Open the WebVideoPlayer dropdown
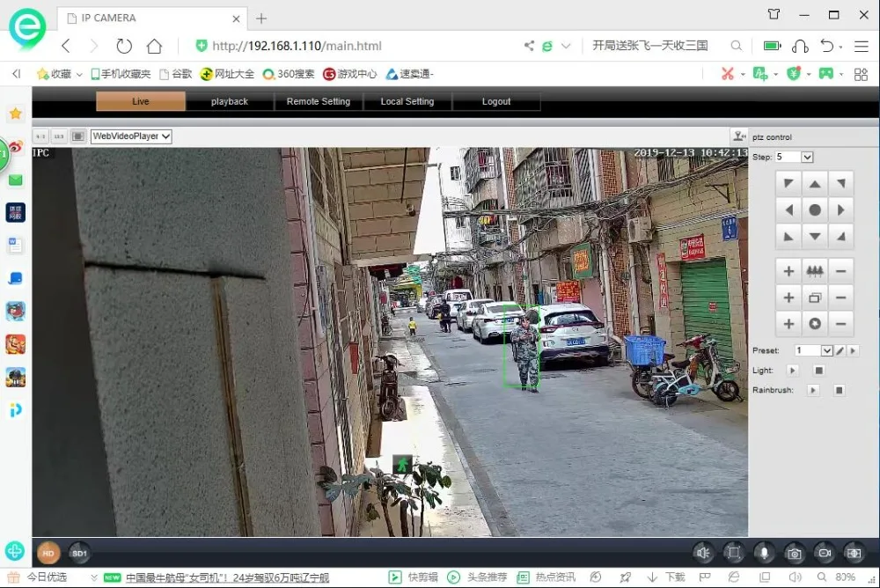This screenshot has height=588, width=880. click(x=131, y=136)
